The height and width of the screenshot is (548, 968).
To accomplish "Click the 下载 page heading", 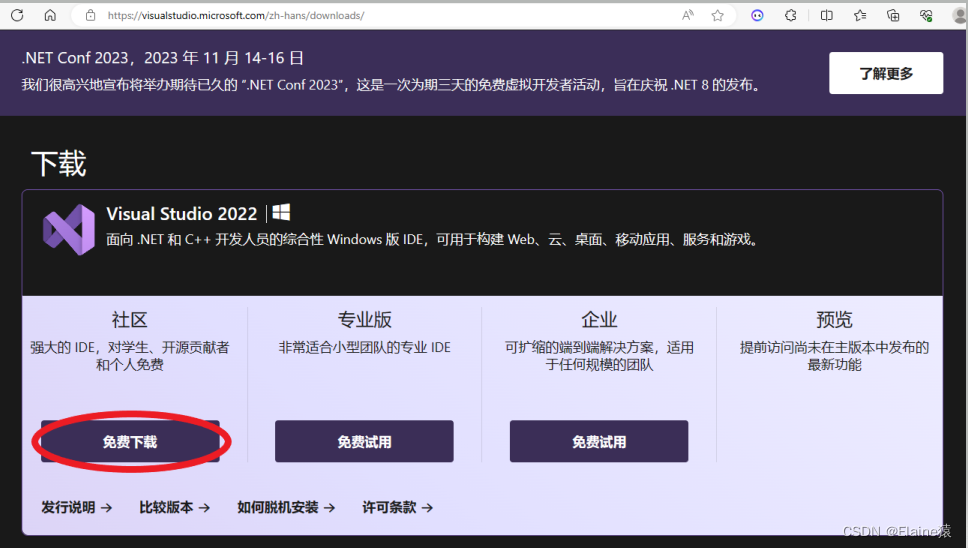I will [x=59, y=164].
